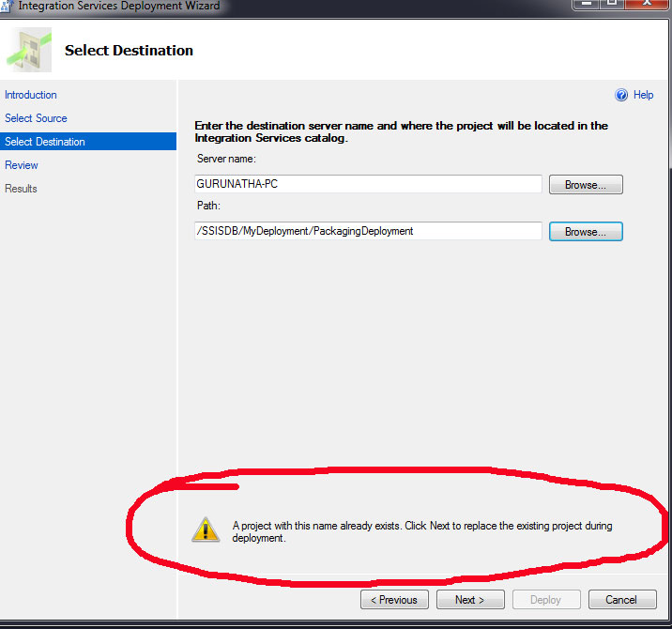Go to the Introduction step
Screen dimensions: 672x629
[31, 95]
